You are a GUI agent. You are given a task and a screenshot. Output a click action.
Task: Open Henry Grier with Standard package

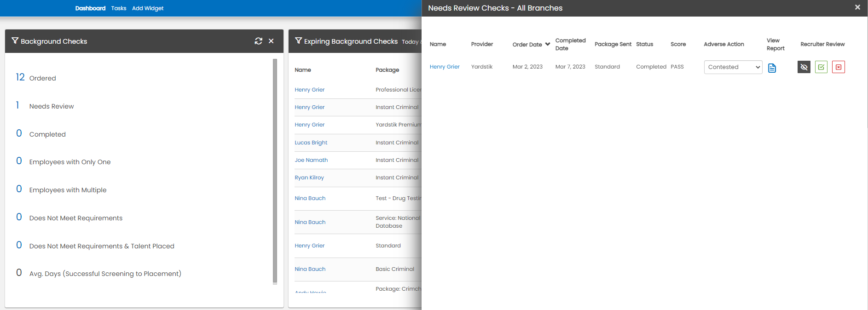[310, 246]
